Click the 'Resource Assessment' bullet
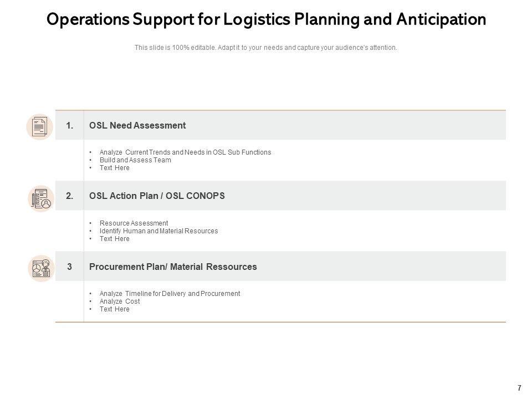The width and height of the screenshot is (532, 399). (x=134, y=223)
